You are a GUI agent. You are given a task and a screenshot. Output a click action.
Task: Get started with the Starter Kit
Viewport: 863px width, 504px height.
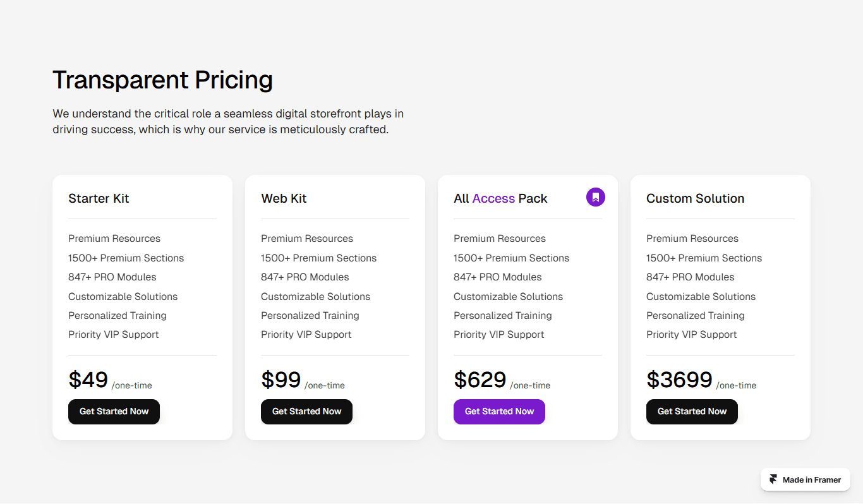click(114, 412)
